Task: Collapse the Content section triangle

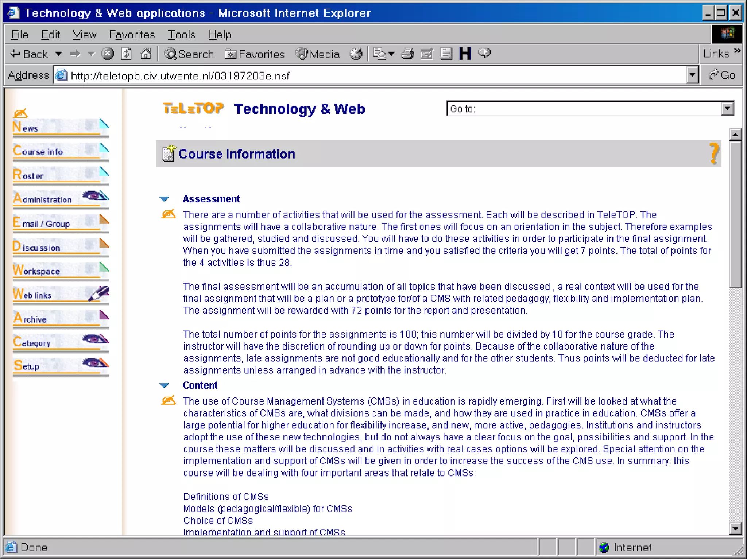Action: 165,385
